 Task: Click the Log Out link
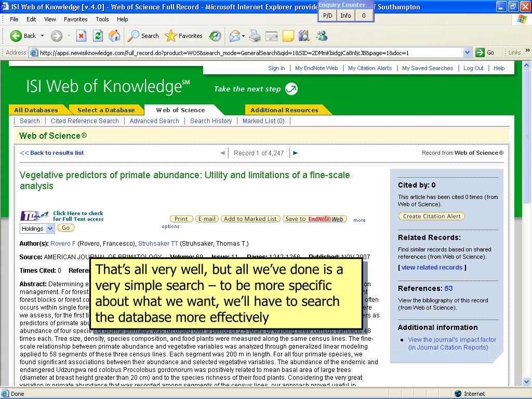473,68
